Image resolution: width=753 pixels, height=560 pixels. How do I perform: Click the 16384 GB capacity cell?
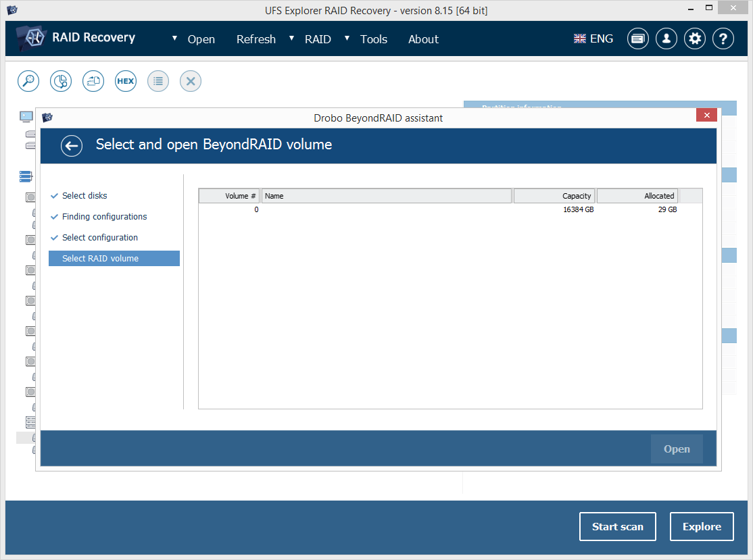click(x=578, y=209)
